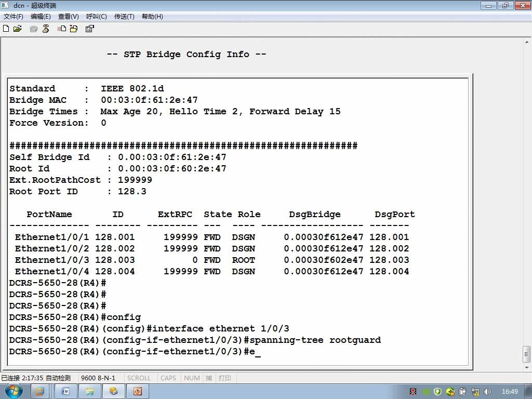Click the green dot tray icon
The height and width of the screenshot is (399, 532).
425,392
